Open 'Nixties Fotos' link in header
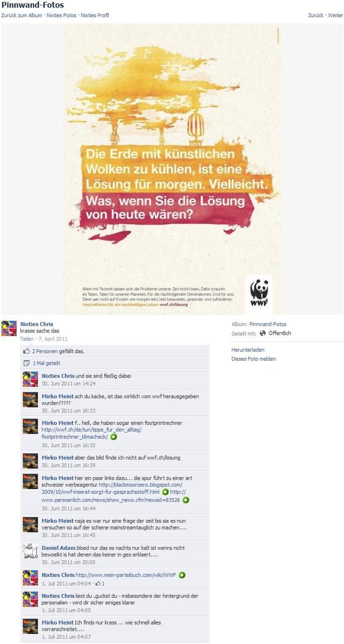Screen dimensions: 344x644 [61, 16]
